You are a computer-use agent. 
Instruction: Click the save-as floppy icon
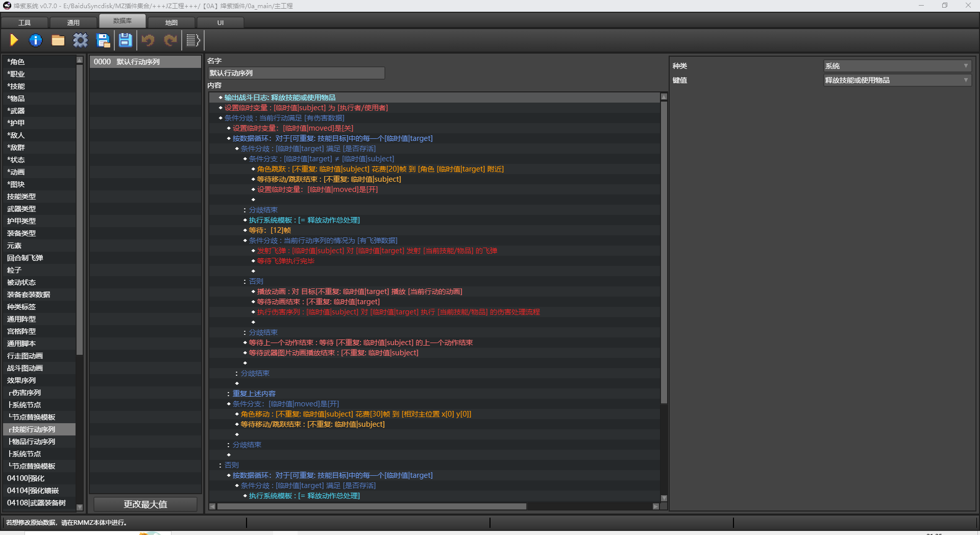103,40
